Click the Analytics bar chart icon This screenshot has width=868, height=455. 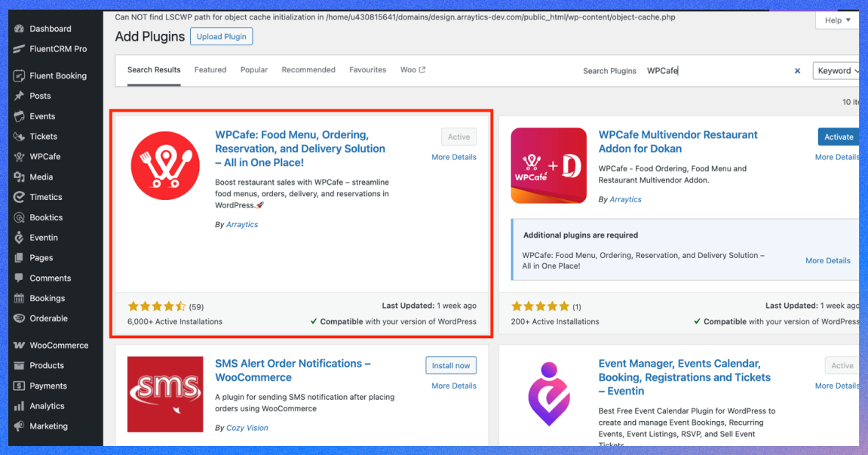[x=20, y=406]
